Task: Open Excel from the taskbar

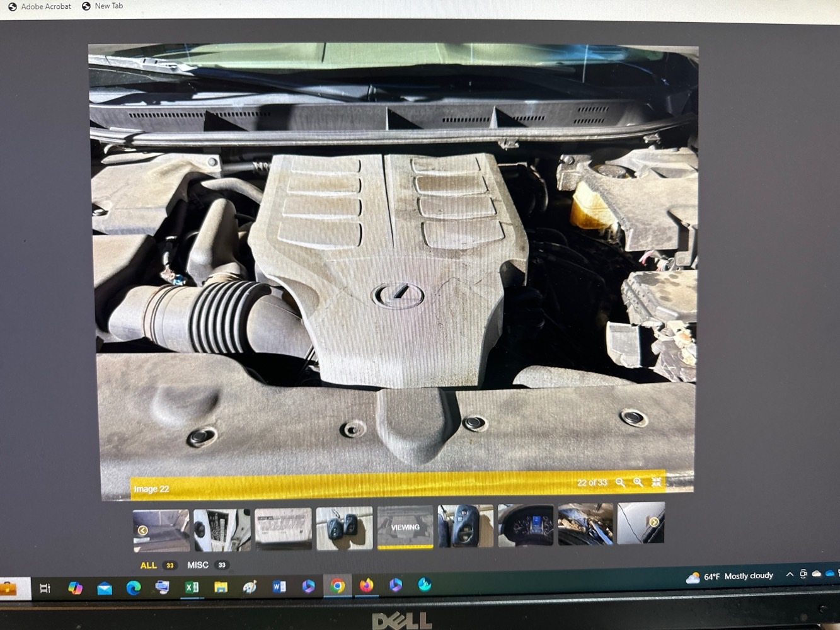Action: click(192, 587)
